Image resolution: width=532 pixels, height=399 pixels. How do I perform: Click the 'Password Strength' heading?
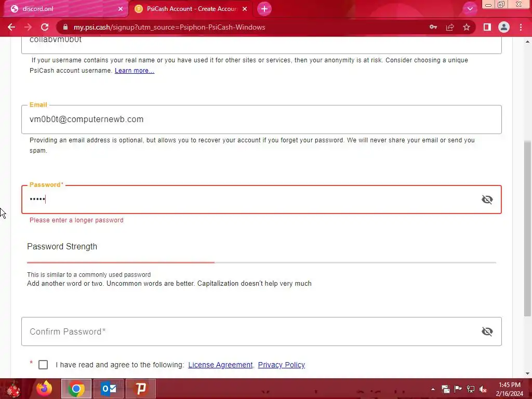coord(62,247)
